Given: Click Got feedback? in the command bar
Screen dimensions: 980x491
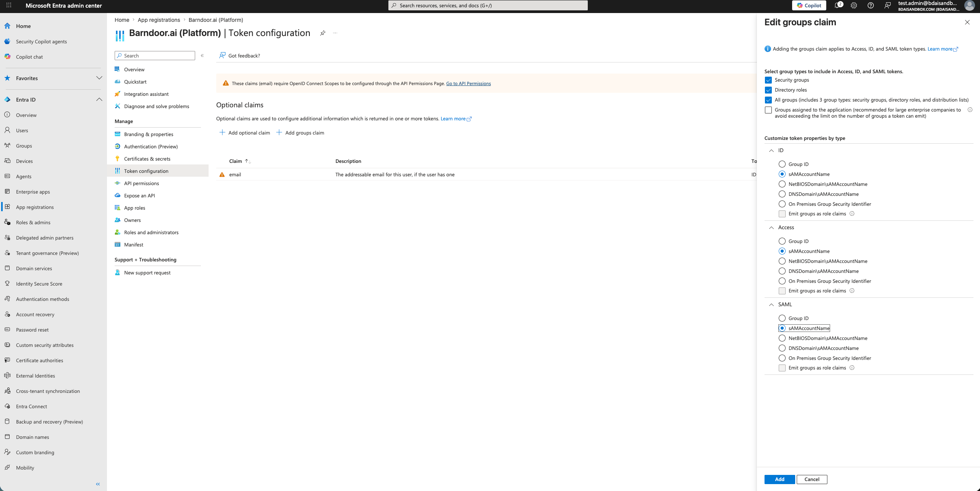Looking at the screenshot, I should click(240, 56).
